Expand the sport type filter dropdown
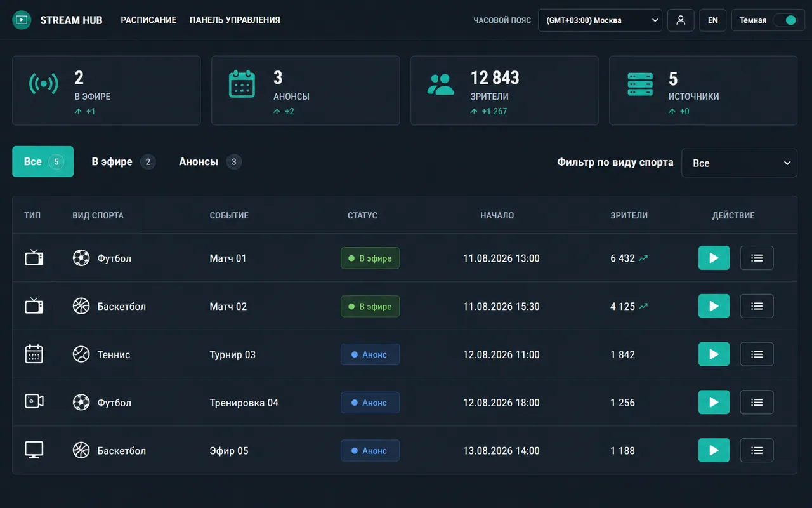The height and width of the screenshot is (508, 812). click(x=739, y=163)
